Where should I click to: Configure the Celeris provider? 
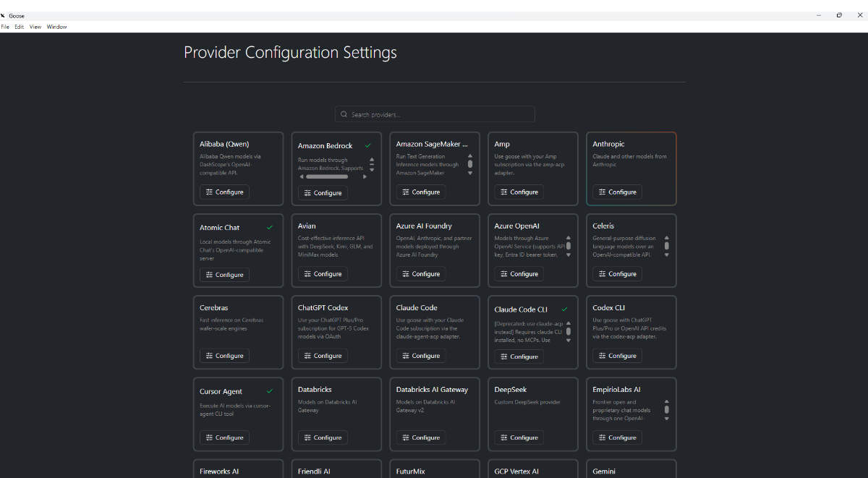point(617,274)
